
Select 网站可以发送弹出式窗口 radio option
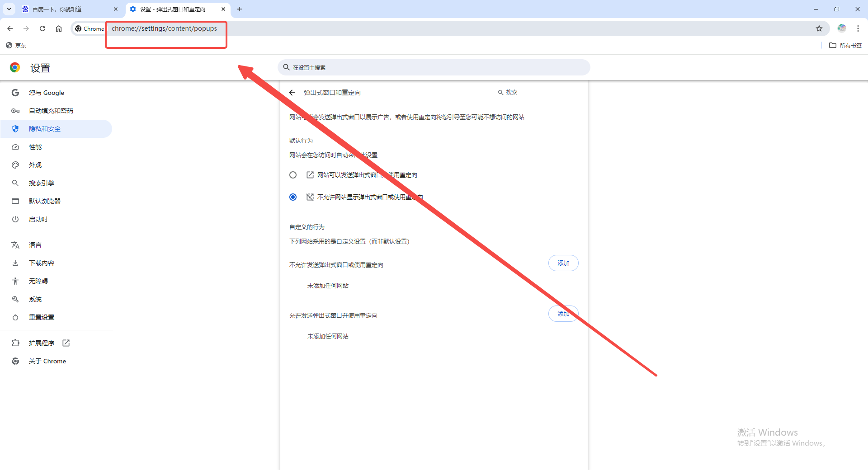click(293, 175)
